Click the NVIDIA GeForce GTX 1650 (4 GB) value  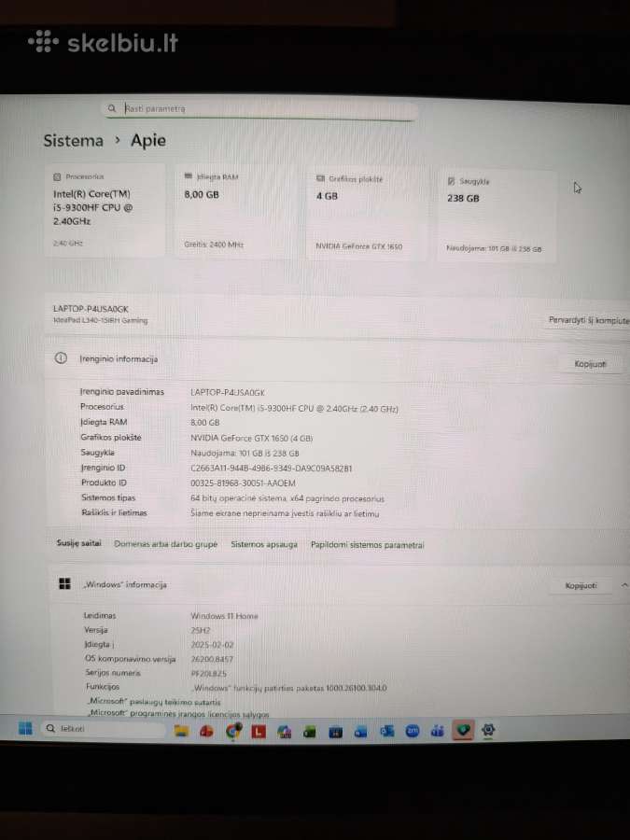point(251,438)
